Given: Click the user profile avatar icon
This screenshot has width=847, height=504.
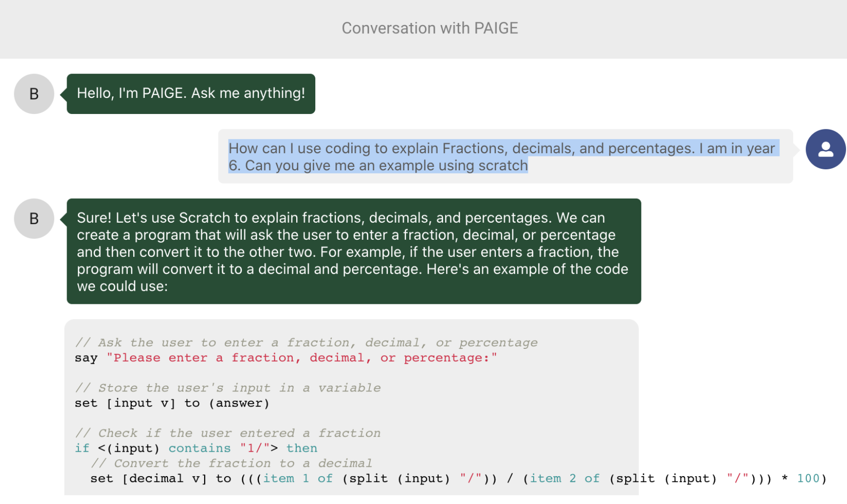Looking at the screenshot, I should tap(825, 149).
